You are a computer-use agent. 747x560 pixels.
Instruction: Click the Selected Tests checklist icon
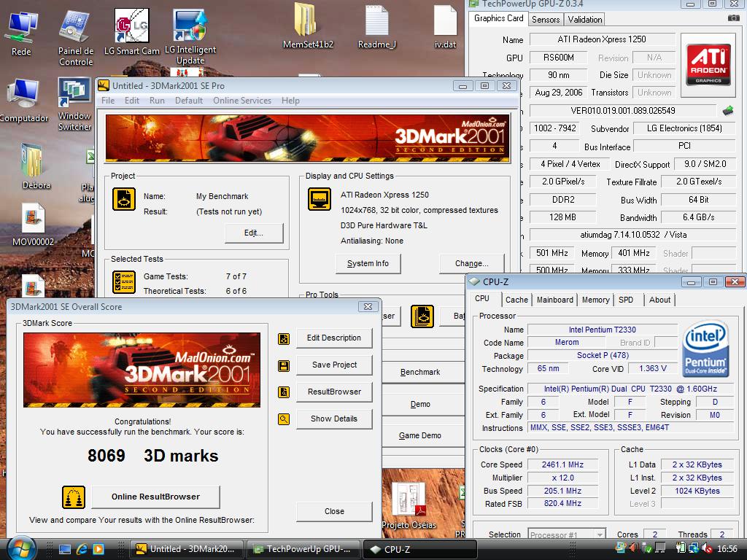124,282
